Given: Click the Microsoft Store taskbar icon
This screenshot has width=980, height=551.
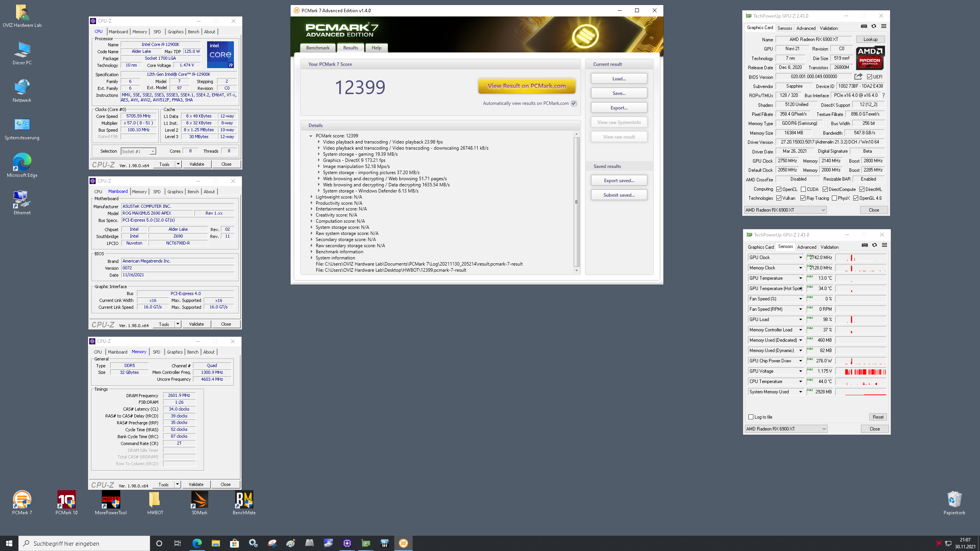Looking at the screenshot, I should 234,543.
